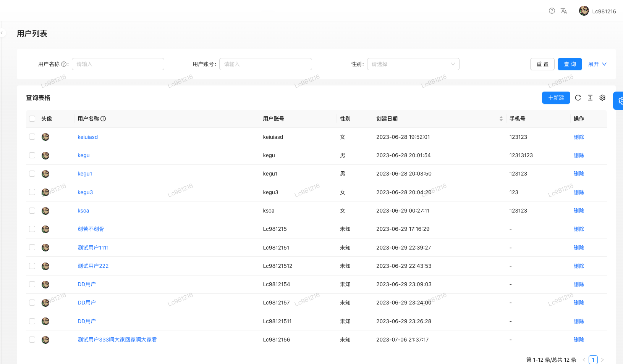Delete the Lc9812151 row via 删除
623x364 pixels.
click(x=579, y=248)
